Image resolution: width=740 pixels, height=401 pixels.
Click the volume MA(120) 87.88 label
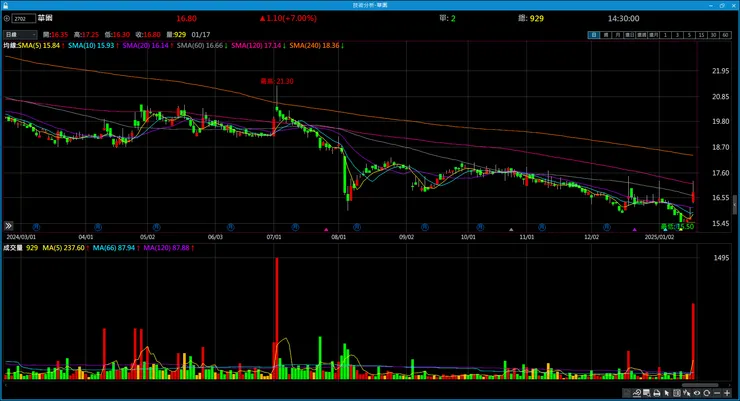pos(169,248)
